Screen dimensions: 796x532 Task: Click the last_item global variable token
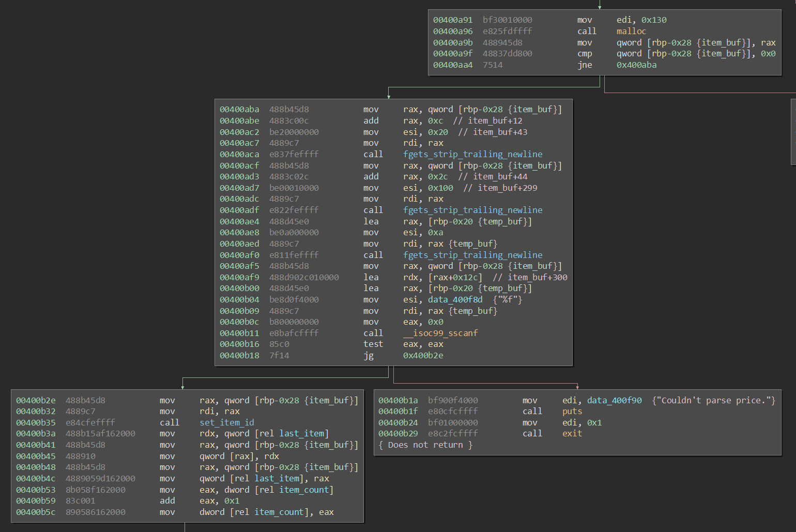[x=302, y=433]
